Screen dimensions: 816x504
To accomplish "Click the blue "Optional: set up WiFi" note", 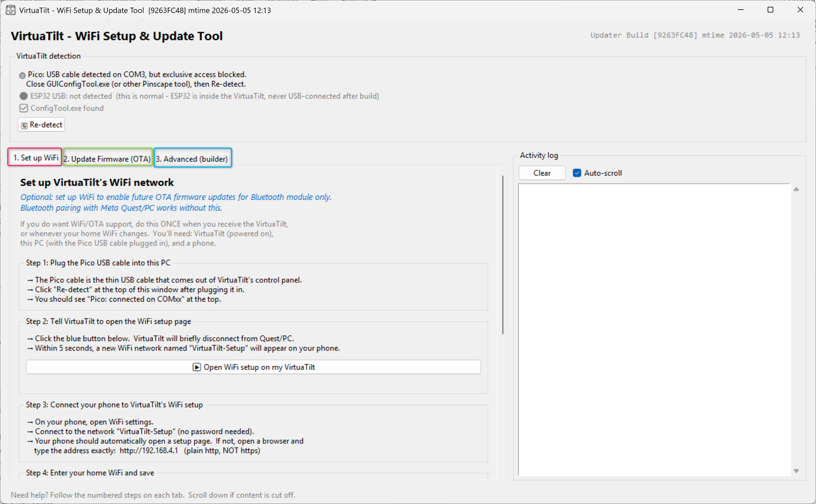I will [x=176, y=197].
